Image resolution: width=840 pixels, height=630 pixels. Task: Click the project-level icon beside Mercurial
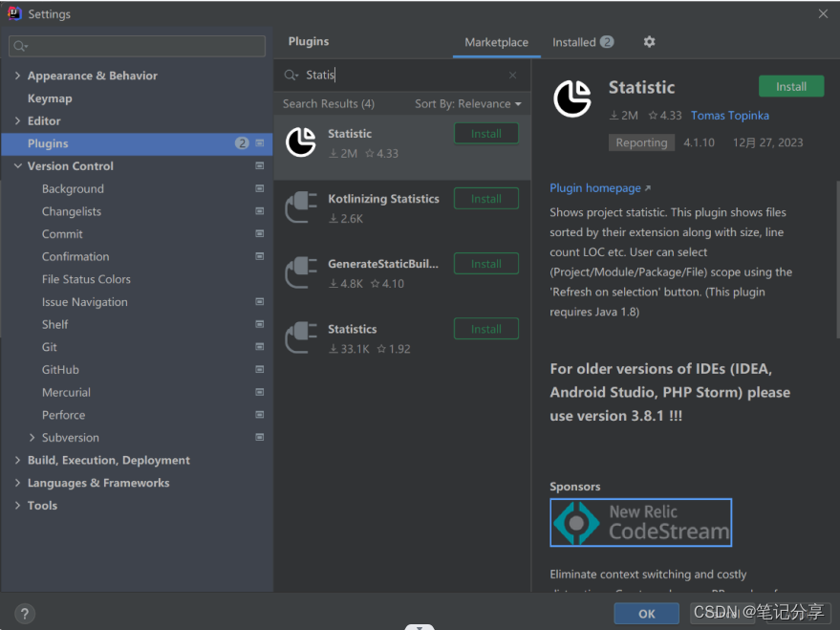pos(260,392)
